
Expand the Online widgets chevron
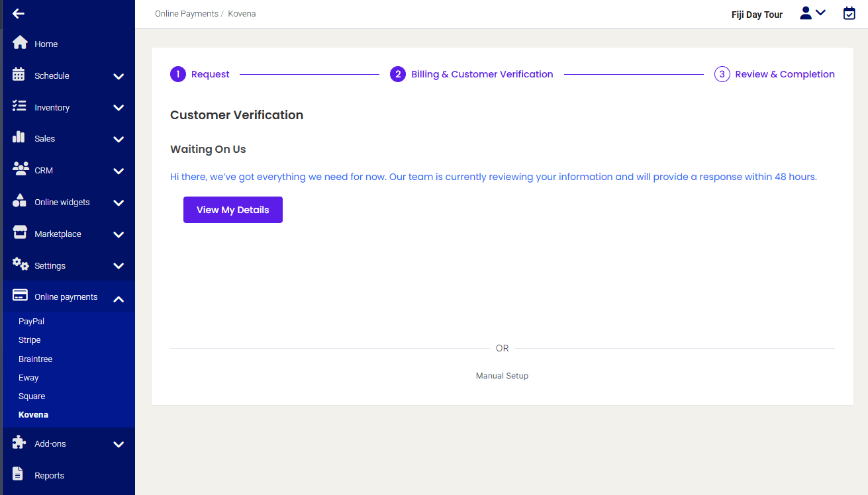click(119, 202)
